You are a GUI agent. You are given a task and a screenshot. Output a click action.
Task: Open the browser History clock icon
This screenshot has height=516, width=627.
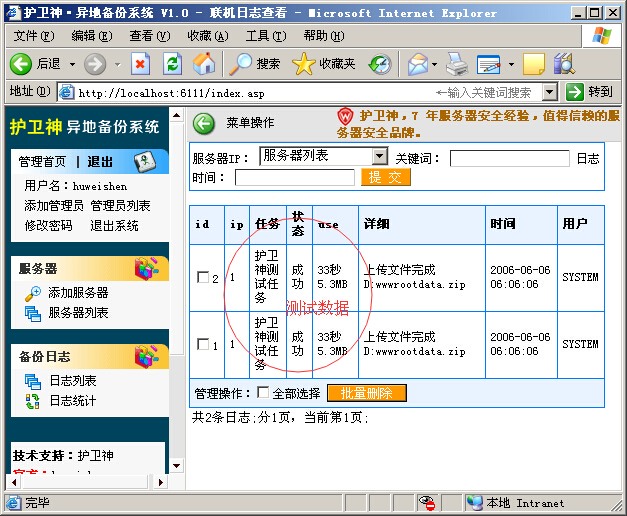point(380,64)
